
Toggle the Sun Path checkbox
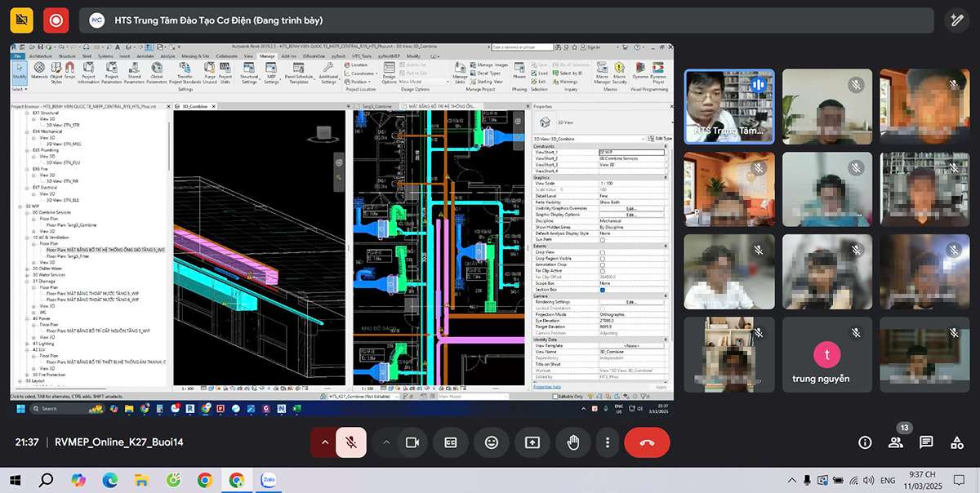(603, 240)
